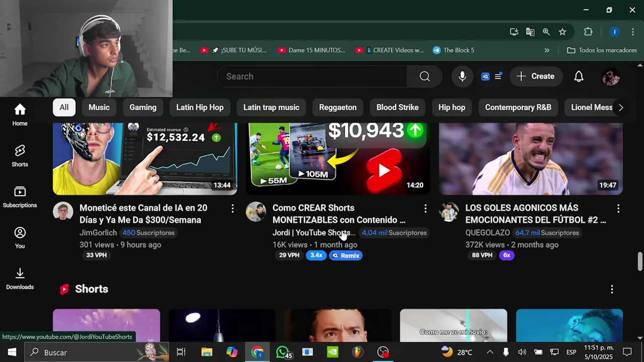Open the ¡SUBE TU MÚSI... bookmark
This screenshot has height=362, width=644.
234,50
